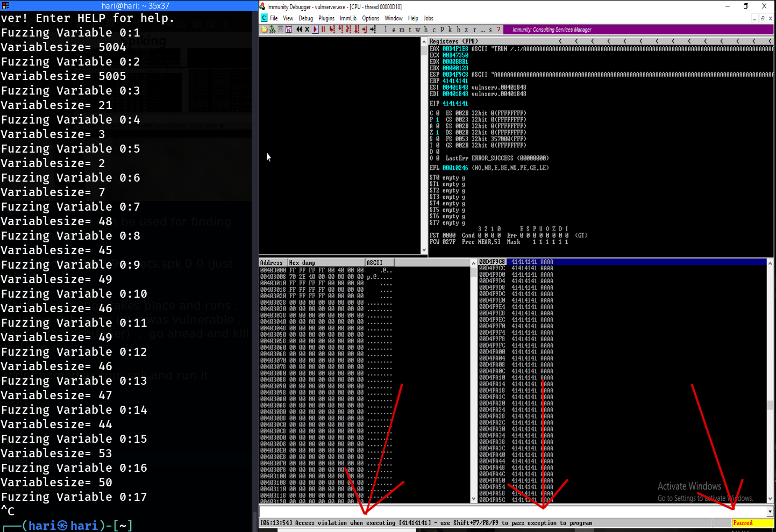
Task: Click the Step into toolbar icon
Action: (x=332, y=30)
